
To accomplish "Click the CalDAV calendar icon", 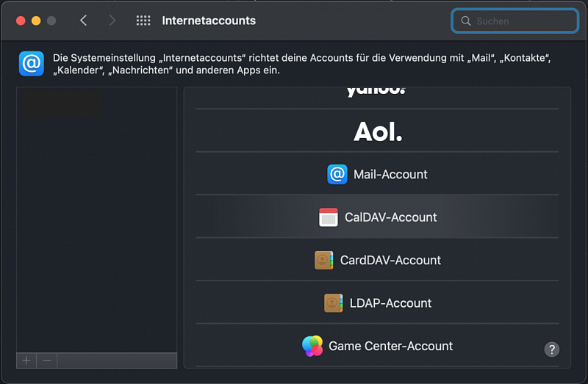I will tap(329, 217).
